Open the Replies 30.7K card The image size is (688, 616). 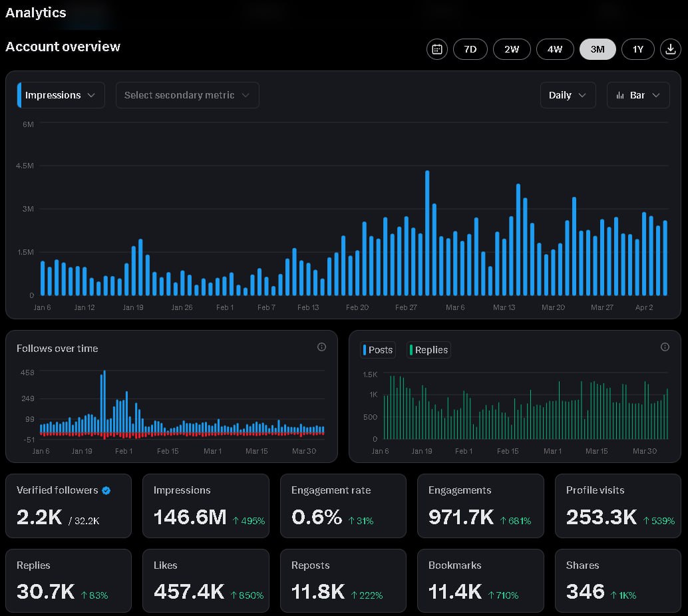pyautogui.click(x=69, y=581)
